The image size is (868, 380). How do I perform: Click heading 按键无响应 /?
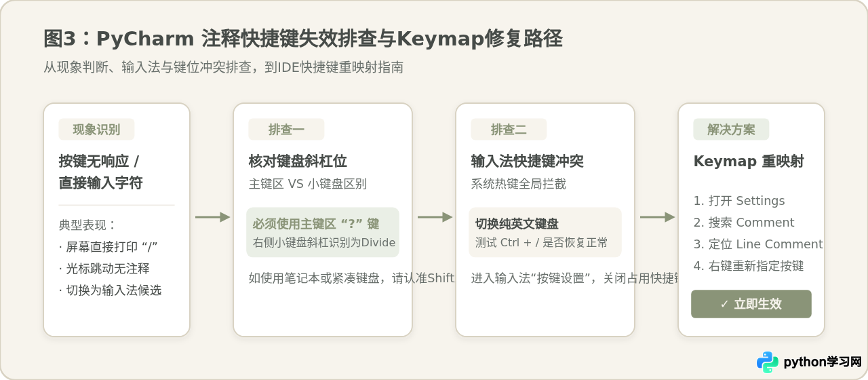pyautogui.click(x=99, y=161)
